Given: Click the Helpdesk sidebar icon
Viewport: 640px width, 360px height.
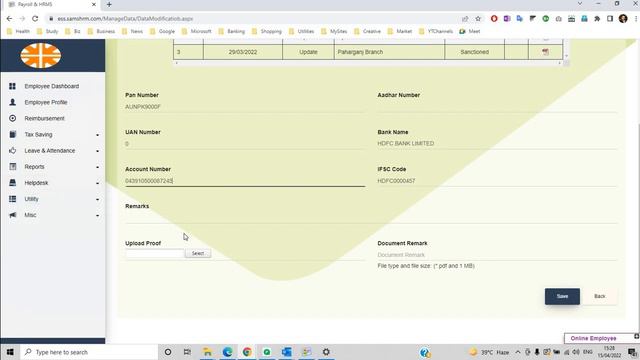Looking at the screenshot, I should coord(13,183).
